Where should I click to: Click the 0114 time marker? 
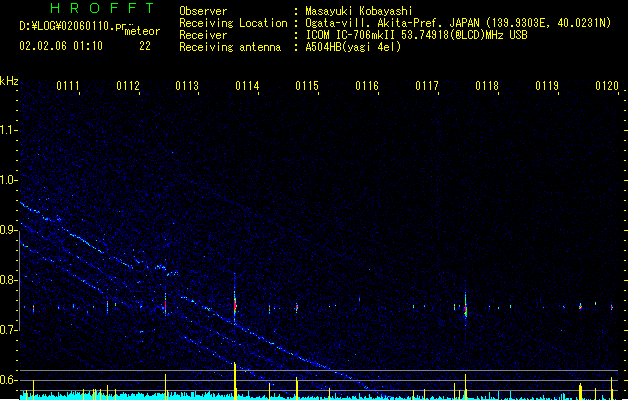point(247,86)
